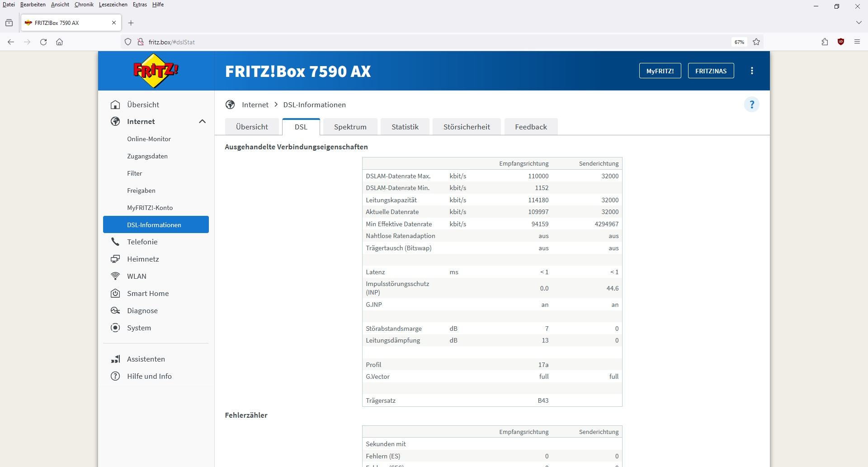868x467 pixels.
Task: Click the System icon in sidebar
Action: (115, 328)
